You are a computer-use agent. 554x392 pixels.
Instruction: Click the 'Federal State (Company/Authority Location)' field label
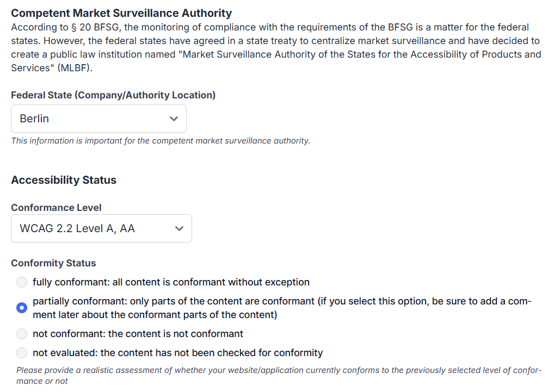pyautogui.click(x=113, y=95)
